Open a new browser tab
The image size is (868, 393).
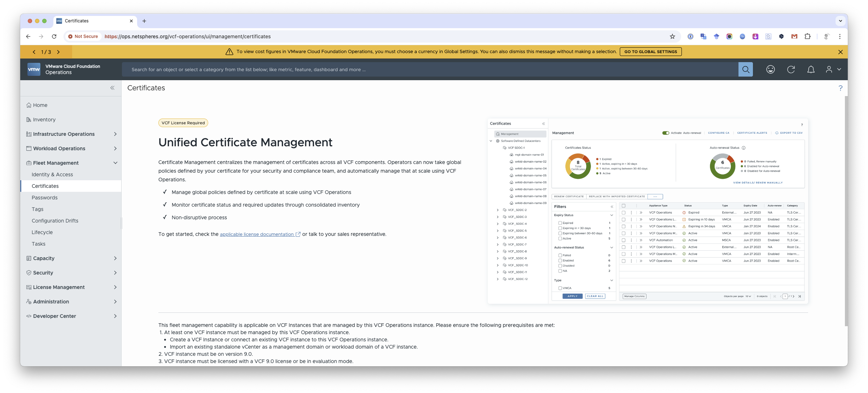(x=144, y=21)
